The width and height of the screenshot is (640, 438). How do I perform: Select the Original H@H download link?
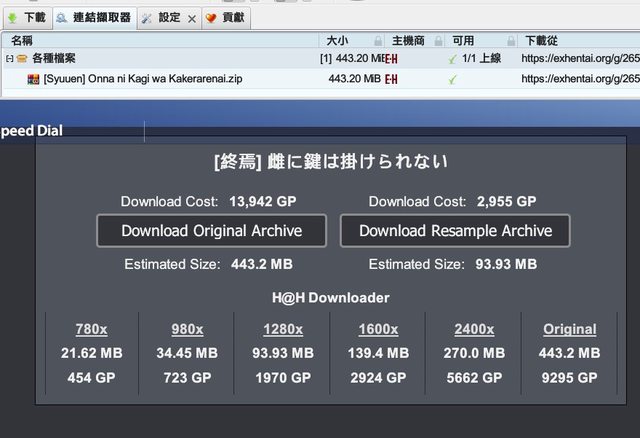[x=569, y=329]
